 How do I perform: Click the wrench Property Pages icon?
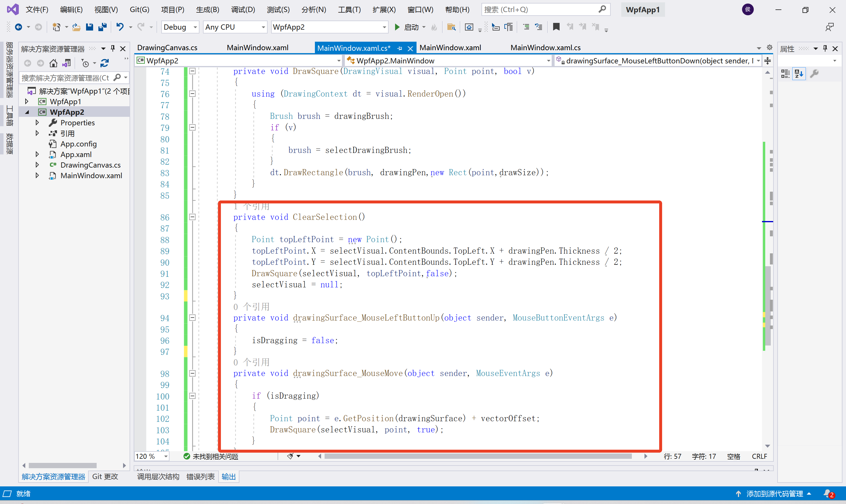pyautogui.click(x=814, y=73)
